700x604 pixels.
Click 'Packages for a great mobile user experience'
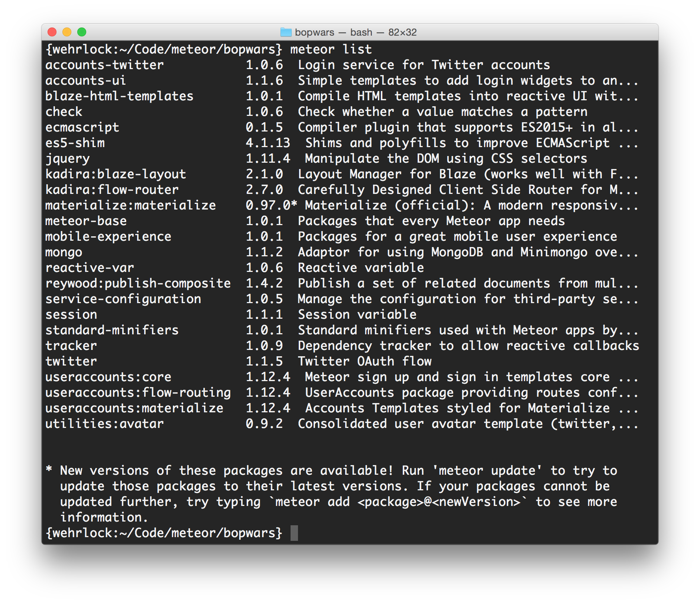click(x=457, y=237)
